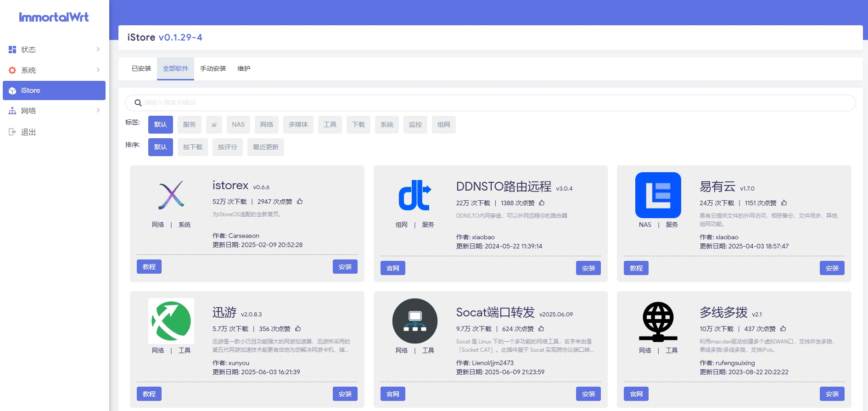
Task: Filter by the NAS tag
Action: [238, 124]
